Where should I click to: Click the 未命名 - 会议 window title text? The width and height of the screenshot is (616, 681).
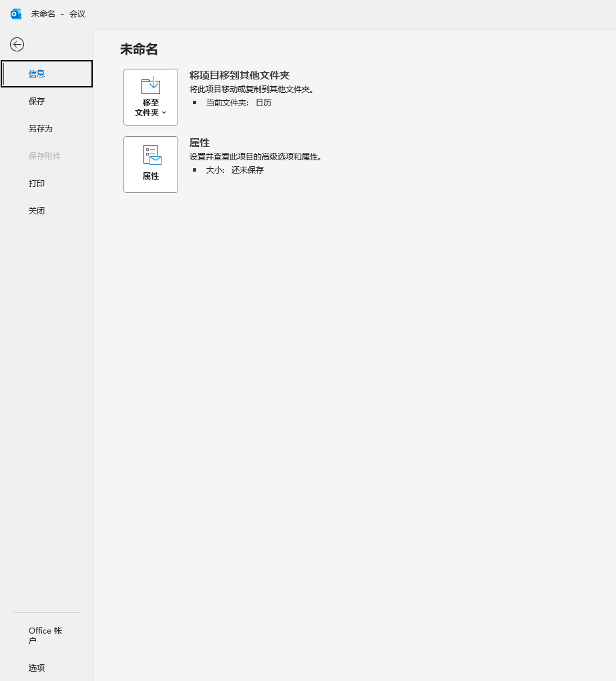58,14
